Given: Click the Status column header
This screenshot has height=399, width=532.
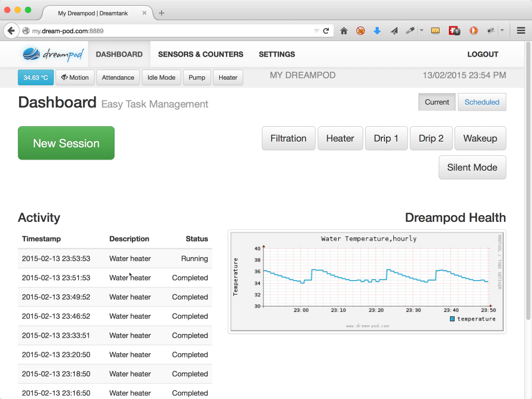Looking at the screenshot, I should click(x=197, y=239).
